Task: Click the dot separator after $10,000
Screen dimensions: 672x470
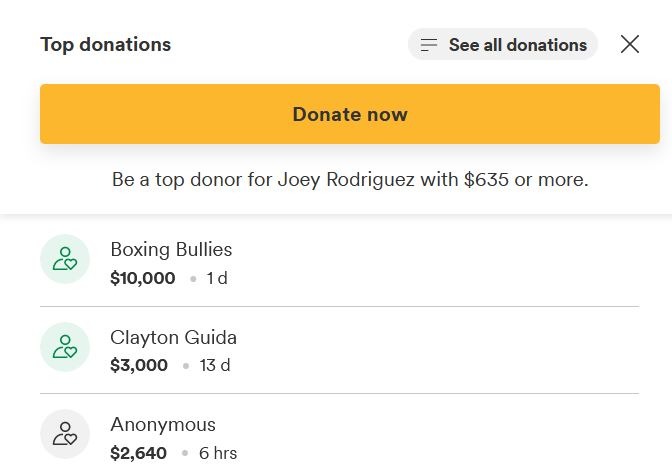Action: [x=192, y=279]
